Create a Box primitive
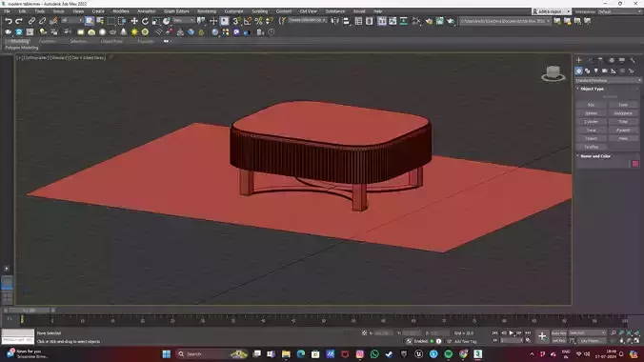The height and width of the screenshot is (362, 644). (591, 105)
